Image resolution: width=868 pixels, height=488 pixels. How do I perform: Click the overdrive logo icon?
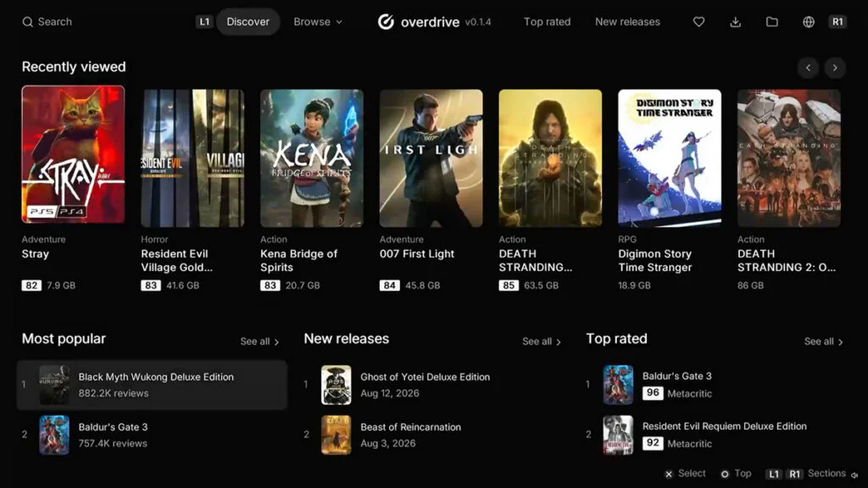(386, 21)
